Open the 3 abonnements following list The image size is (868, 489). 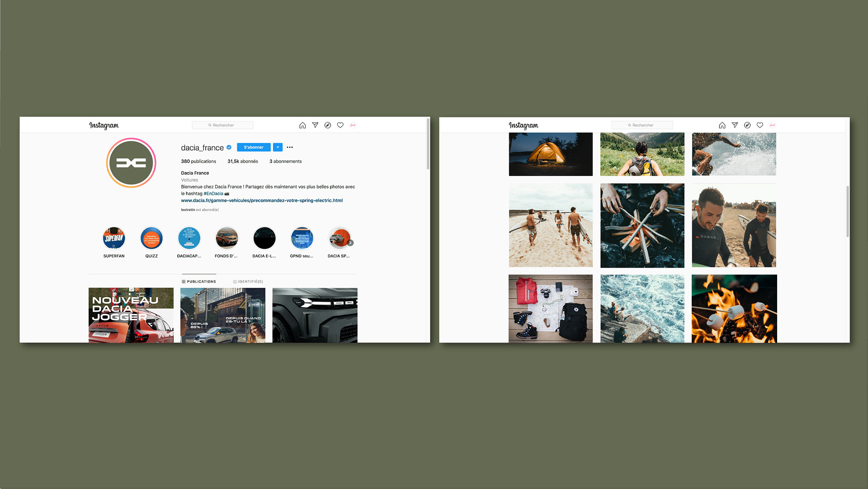[286, 161]
